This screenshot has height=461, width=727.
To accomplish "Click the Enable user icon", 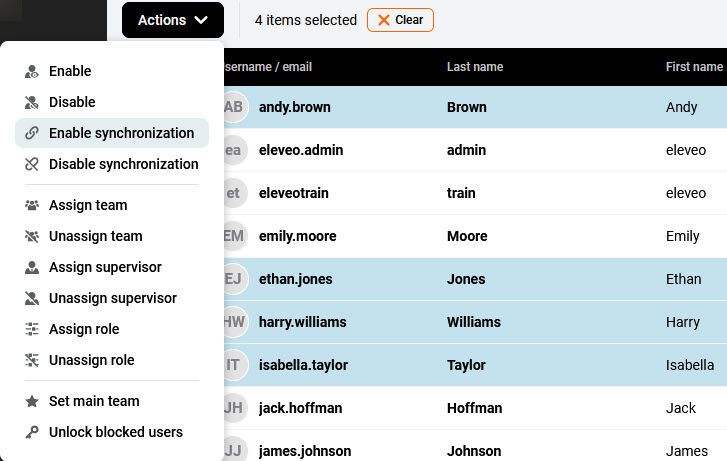I will pyautogui.click(x=32, y=71).
